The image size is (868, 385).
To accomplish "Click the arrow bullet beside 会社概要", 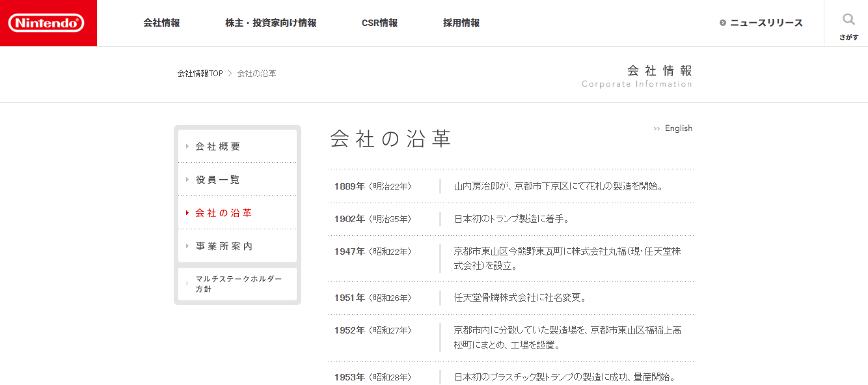I will [187, 147].
